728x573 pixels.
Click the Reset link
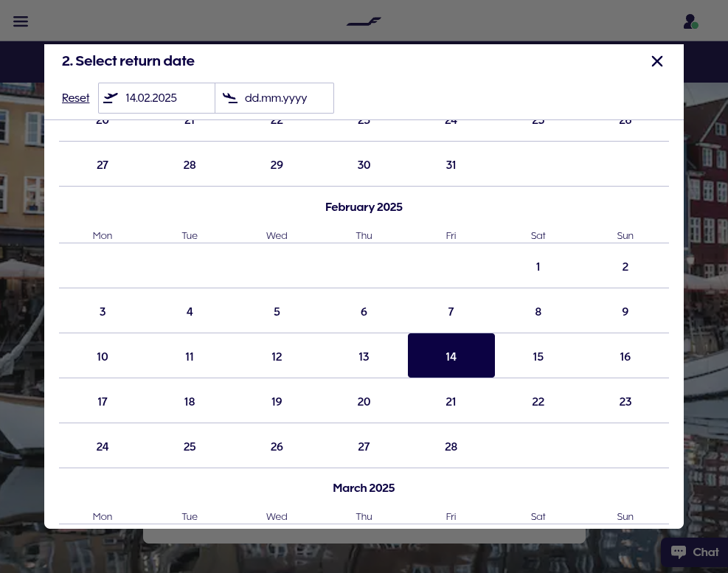[x=76, y=98]
